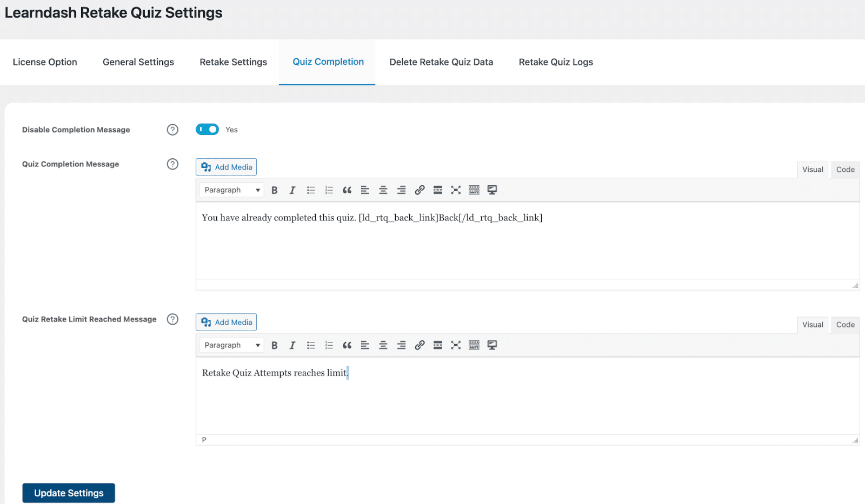Insert link in Retake Limit Reached editor
This screenshot has width=865, height=504.
pos(420,345)
